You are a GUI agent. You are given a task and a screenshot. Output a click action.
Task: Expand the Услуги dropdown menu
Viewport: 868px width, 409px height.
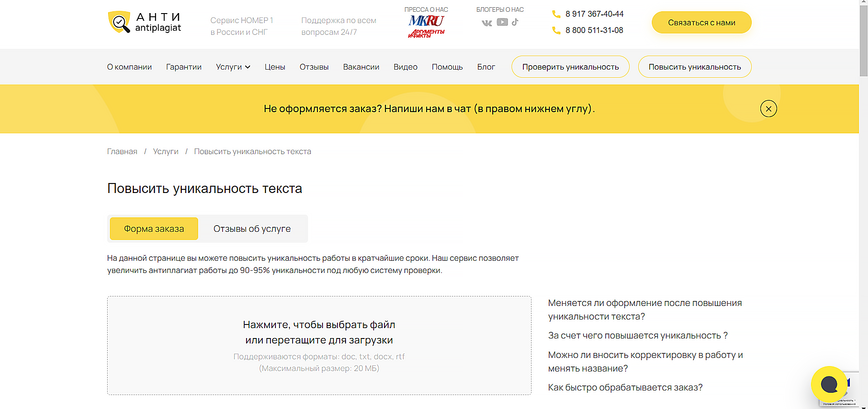[233, 67]
